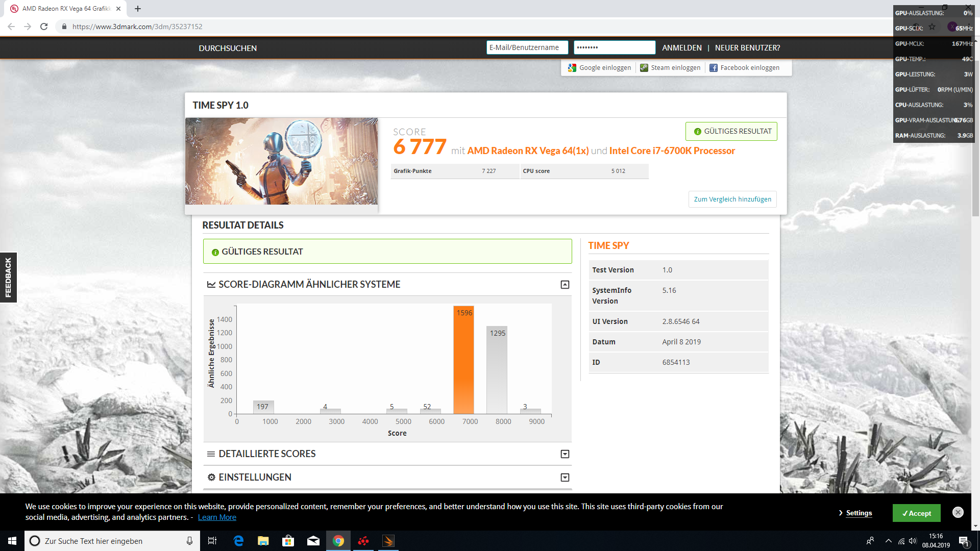Open Task View on the taskbar
Viewport: 980px width, 551px height.
click(x=212, y=541)
